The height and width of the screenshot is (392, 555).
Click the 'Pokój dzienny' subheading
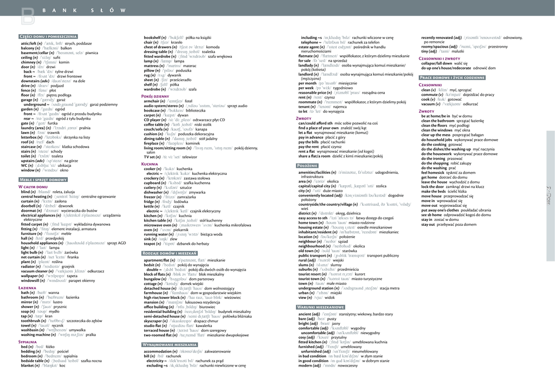(155, 95)
